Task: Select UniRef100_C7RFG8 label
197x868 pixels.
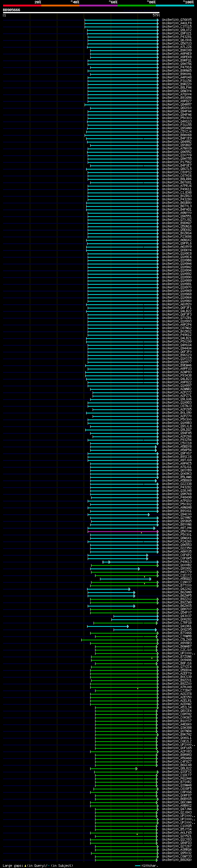Action: tap(177, 623)
